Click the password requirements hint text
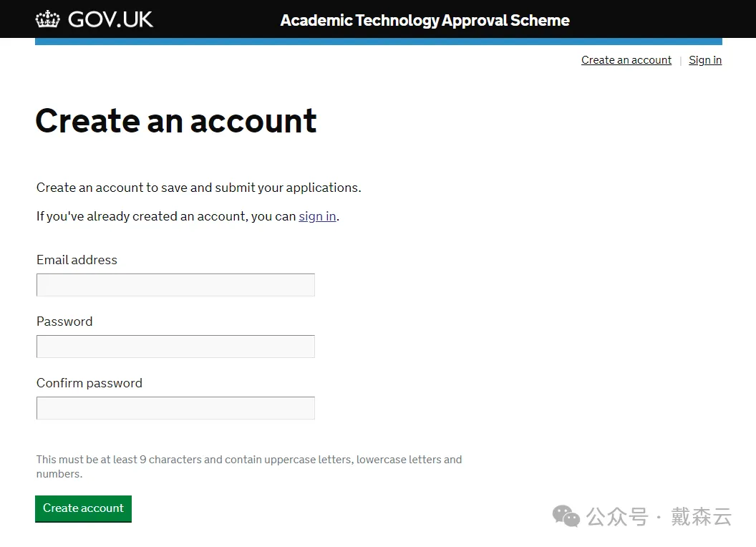Viewport: 756px width, 547px height. tap(249, 466)
